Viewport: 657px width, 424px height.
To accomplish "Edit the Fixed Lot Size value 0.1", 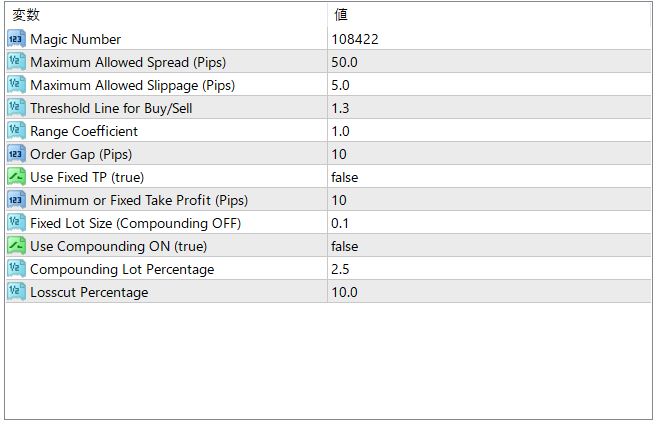I will point(340,223).
